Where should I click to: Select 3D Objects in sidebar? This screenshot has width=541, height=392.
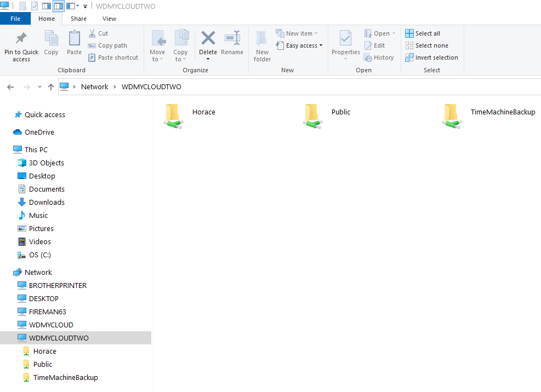[x=46, y=163]
